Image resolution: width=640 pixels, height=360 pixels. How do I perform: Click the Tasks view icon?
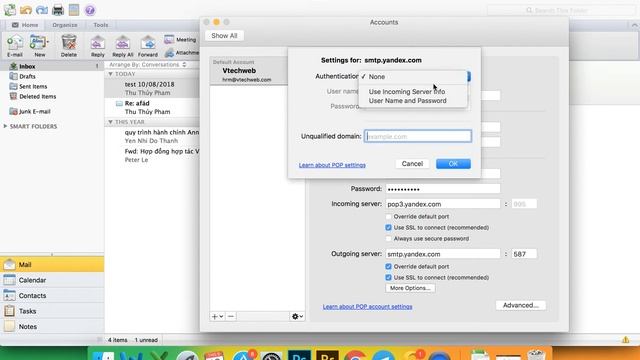[9, 311]
